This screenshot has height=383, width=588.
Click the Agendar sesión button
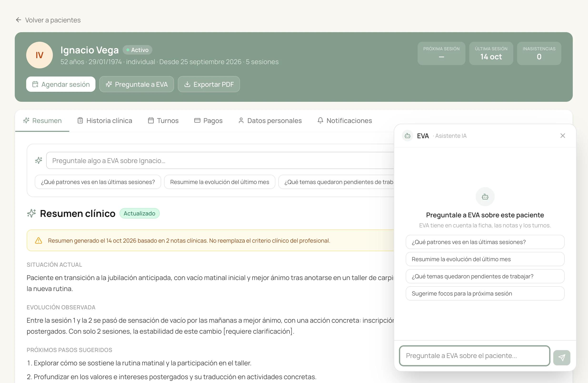coord(61,84)
